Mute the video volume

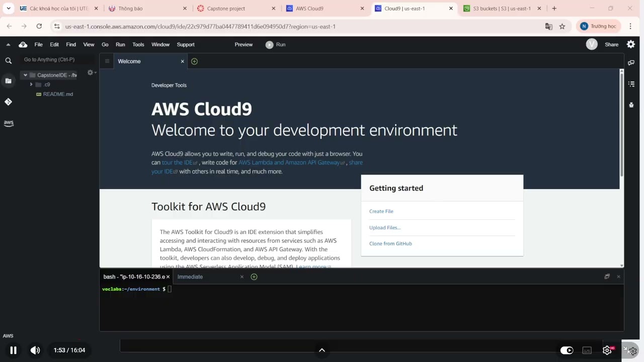(35, 350)
